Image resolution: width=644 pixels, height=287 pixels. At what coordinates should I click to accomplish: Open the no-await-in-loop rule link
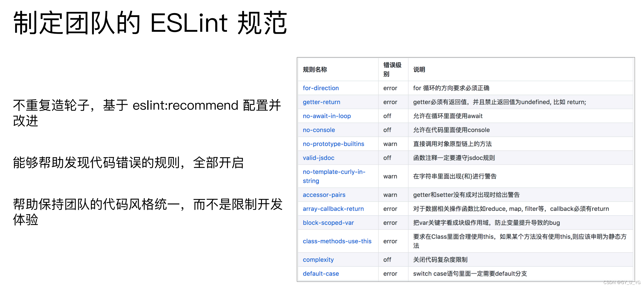pos(327,116)
